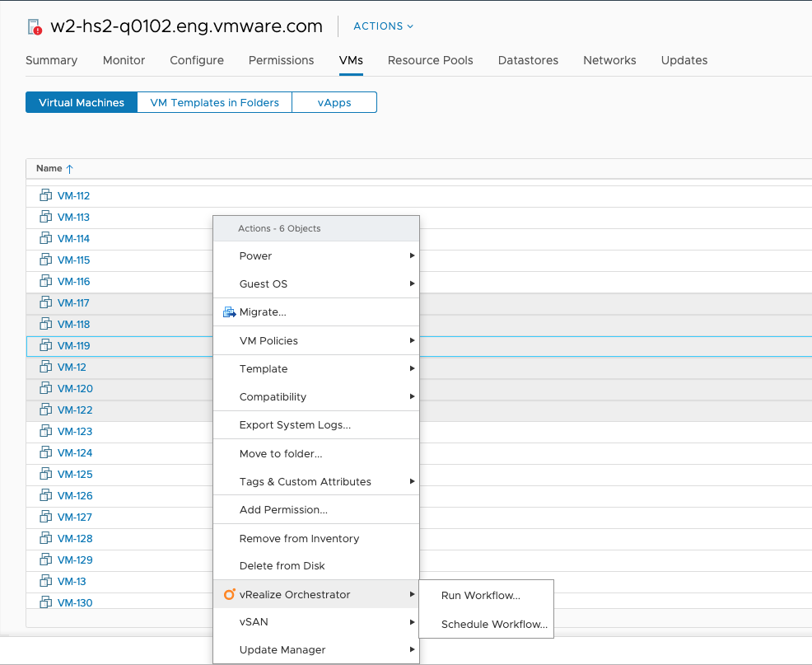Open the ACTIONS dropdown menu
Screen dimensions: 812x665
click(383, 26)
